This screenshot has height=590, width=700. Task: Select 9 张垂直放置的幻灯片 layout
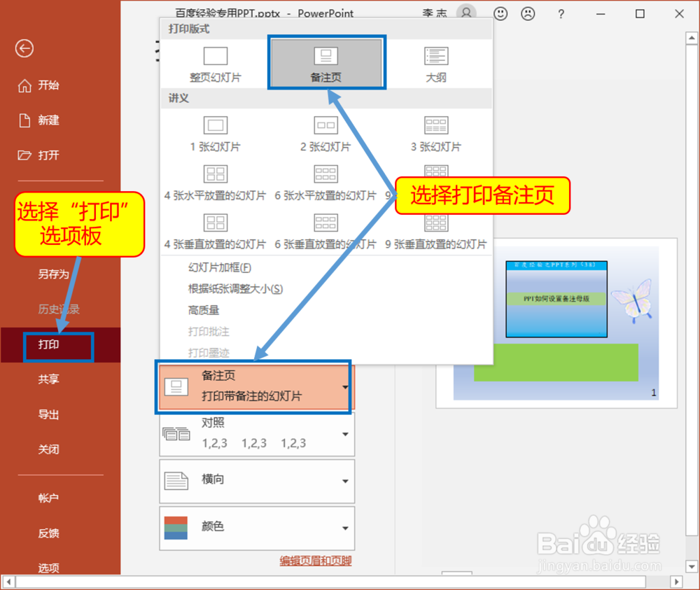pyautogui.click(x=436, y=231)
